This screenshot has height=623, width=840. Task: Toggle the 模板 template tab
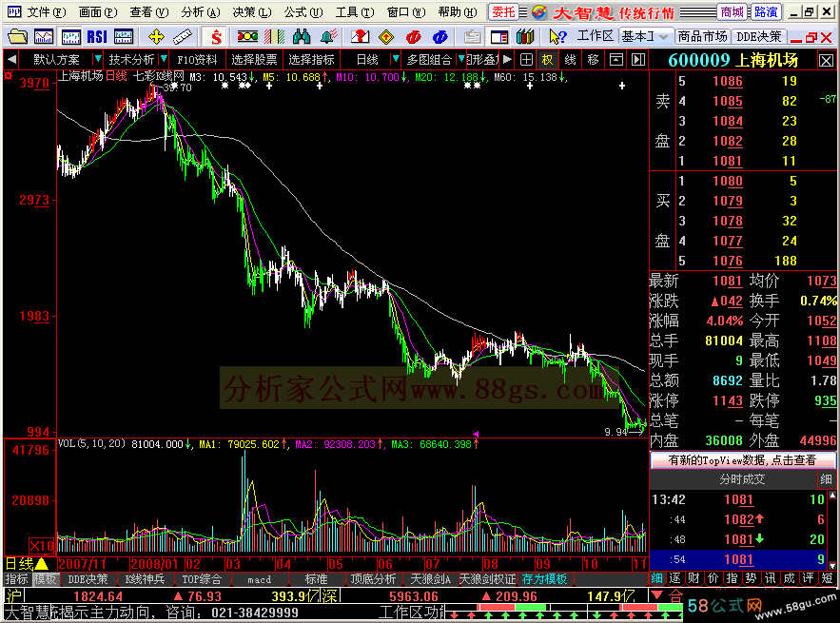coord(45,579)
